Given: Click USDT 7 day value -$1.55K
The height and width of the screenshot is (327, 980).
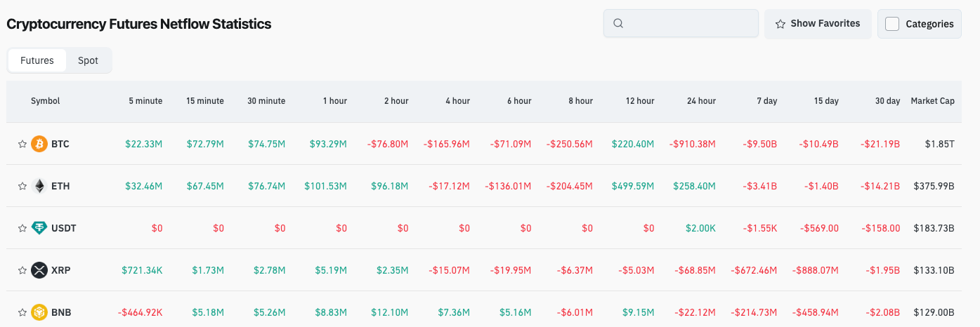Looking at the screenshot, I should [x=760, y=228].
